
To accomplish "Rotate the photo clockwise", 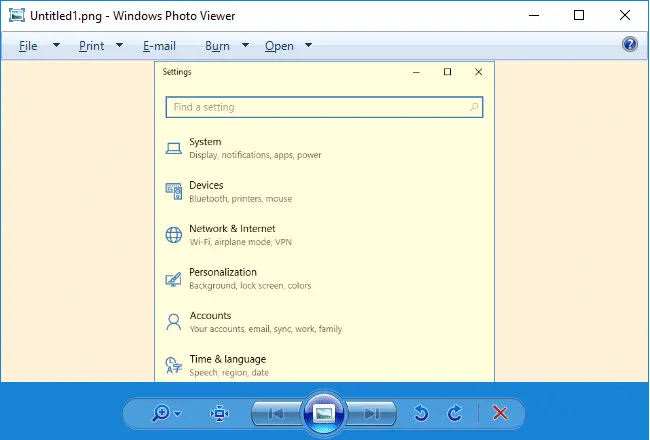I will [455, 413].
